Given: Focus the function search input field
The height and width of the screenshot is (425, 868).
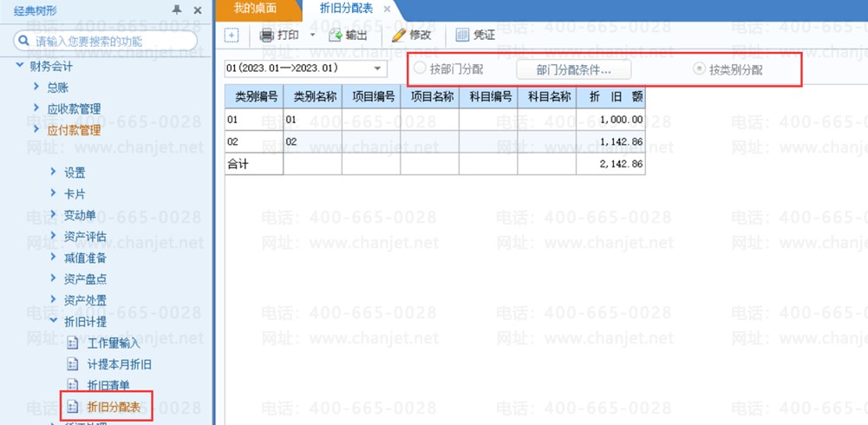Looking at the screenshot, I should (105, 41).
